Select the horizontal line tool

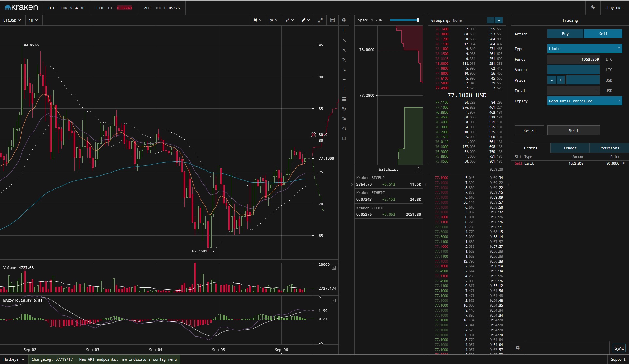pyautogui.click(x=344, y=80)
